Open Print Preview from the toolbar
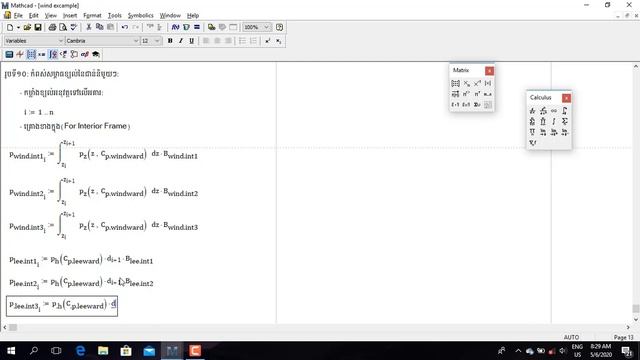 pyautogui.click(x=63, y=27)
